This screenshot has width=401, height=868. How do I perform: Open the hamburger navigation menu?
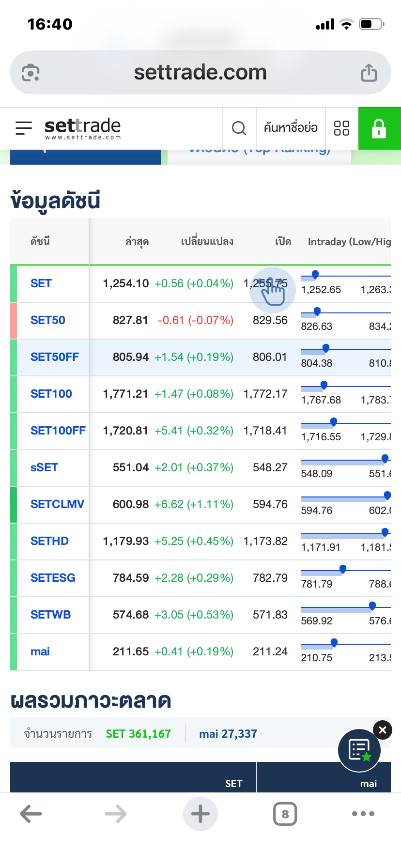point(24,128)
